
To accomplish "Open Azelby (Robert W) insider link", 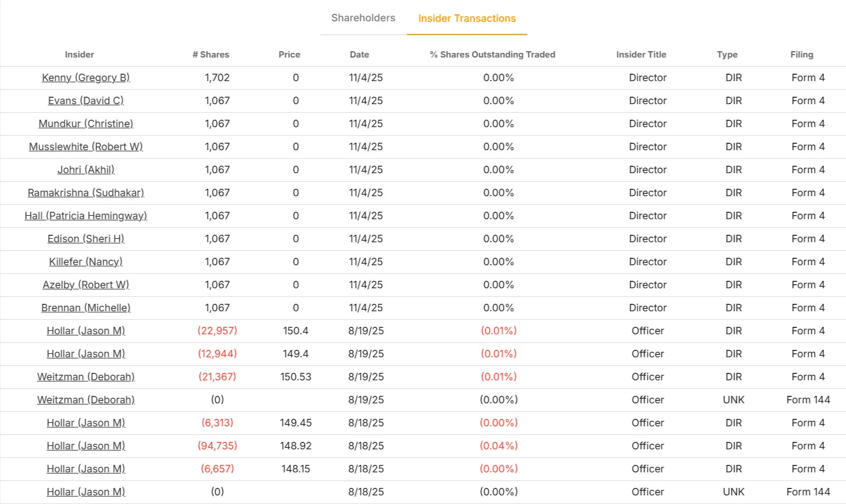I will click(86, 285).
